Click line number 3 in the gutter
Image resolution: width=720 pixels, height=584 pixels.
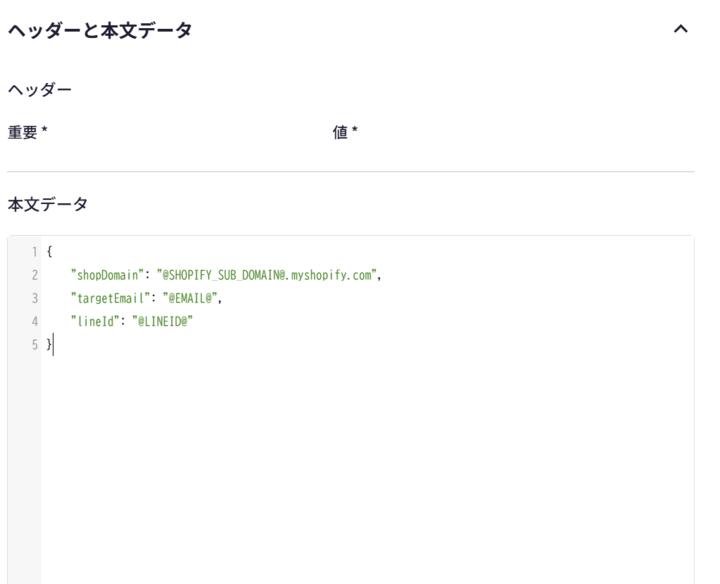pyautogui.click(x=34, y=298)
